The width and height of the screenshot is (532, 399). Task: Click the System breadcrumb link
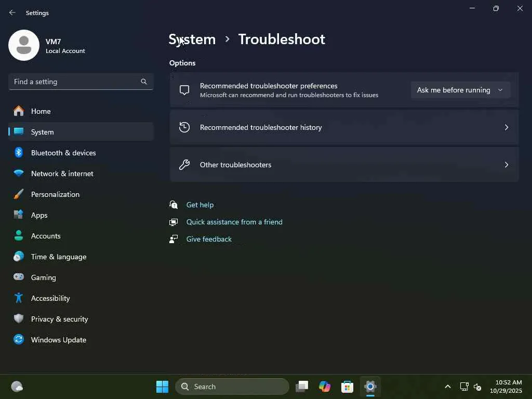(x=192, y=39)
